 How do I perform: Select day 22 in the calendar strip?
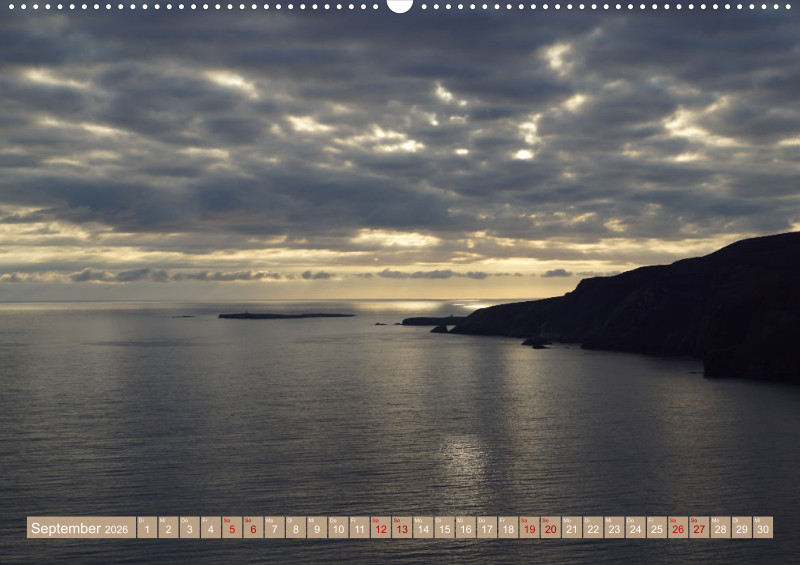[593, 527]
